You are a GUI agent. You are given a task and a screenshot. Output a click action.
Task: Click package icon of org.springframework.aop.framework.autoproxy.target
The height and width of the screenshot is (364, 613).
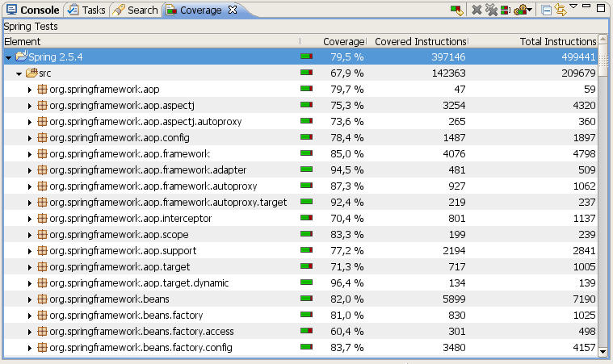pos(42,202)
